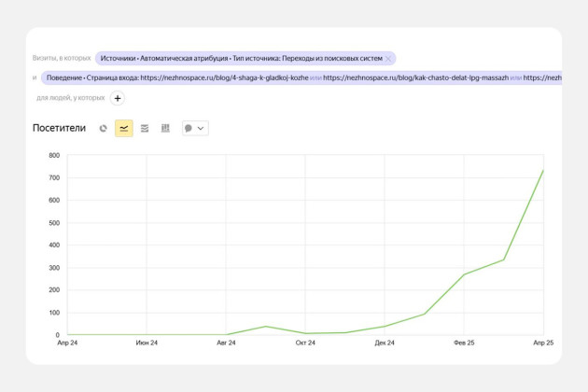588x392 pixels.
Task: Switch to the pie chart view
Action: (104, 128)
